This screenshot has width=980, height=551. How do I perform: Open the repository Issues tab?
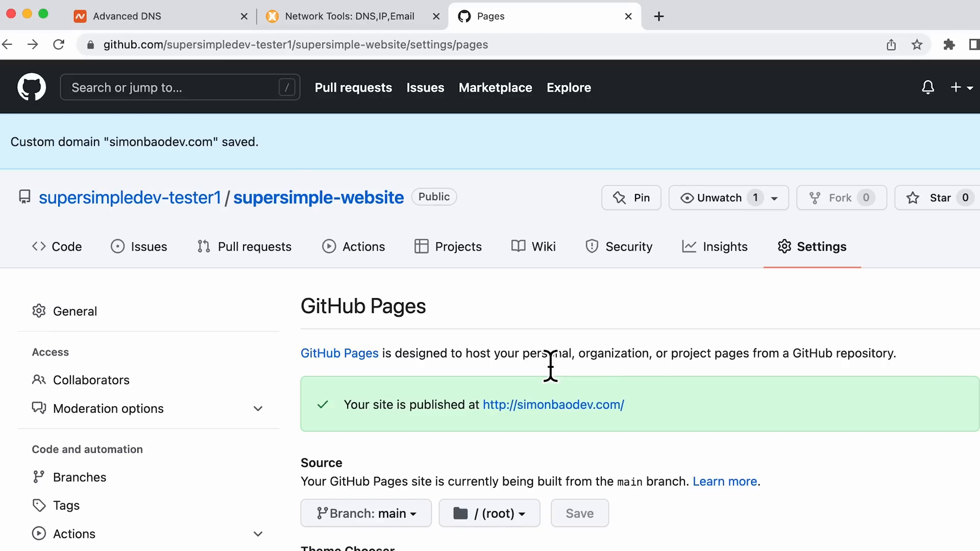point(139,246)
